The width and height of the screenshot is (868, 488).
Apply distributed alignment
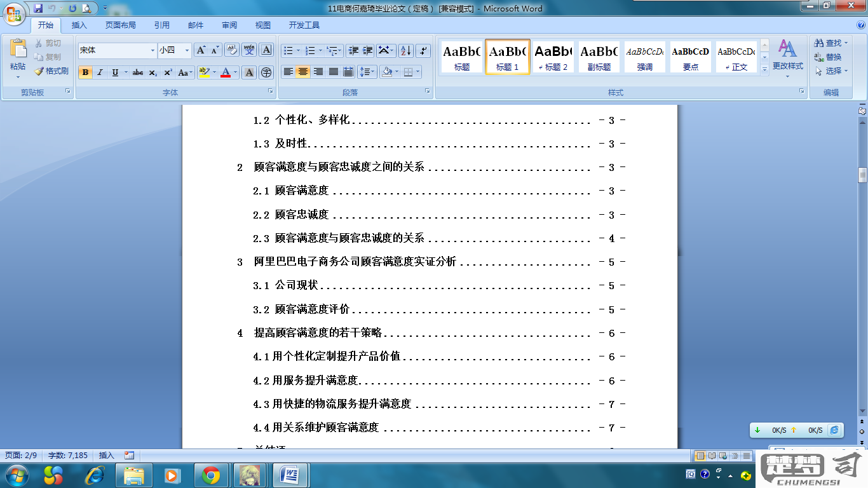tap(348, 72)
